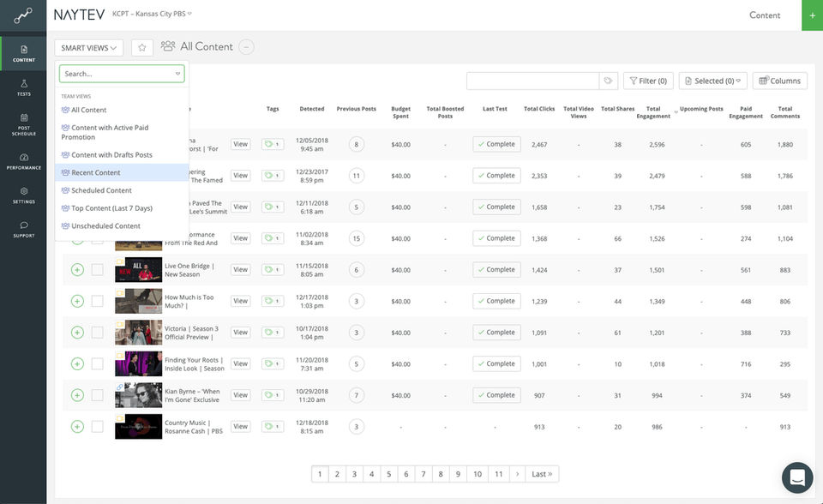Click the content search input field
Viewport: 823px width, 504px height.
pos(532,81)
